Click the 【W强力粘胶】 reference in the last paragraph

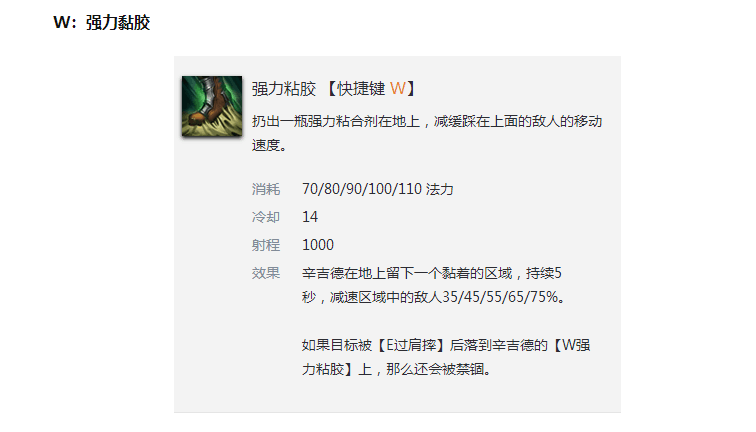[446, 357]
